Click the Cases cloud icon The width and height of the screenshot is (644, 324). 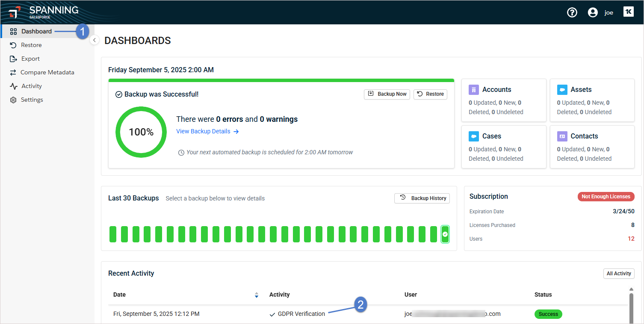coord(473,136)
